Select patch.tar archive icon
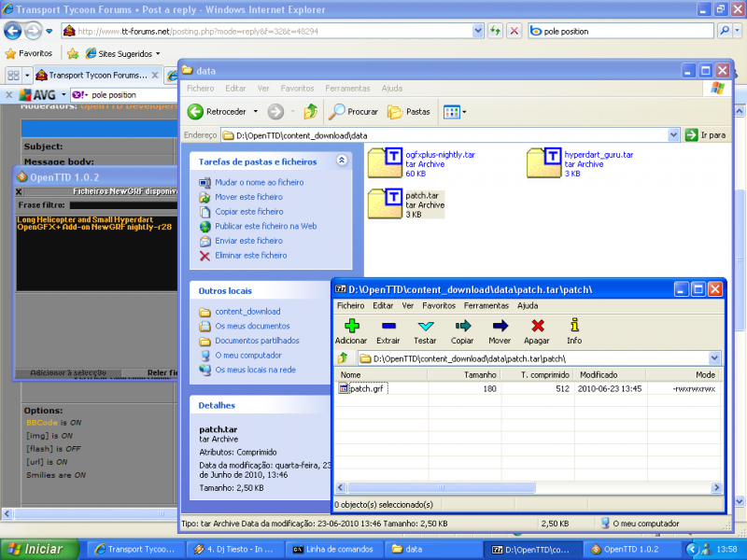 (x=385, y=203)
